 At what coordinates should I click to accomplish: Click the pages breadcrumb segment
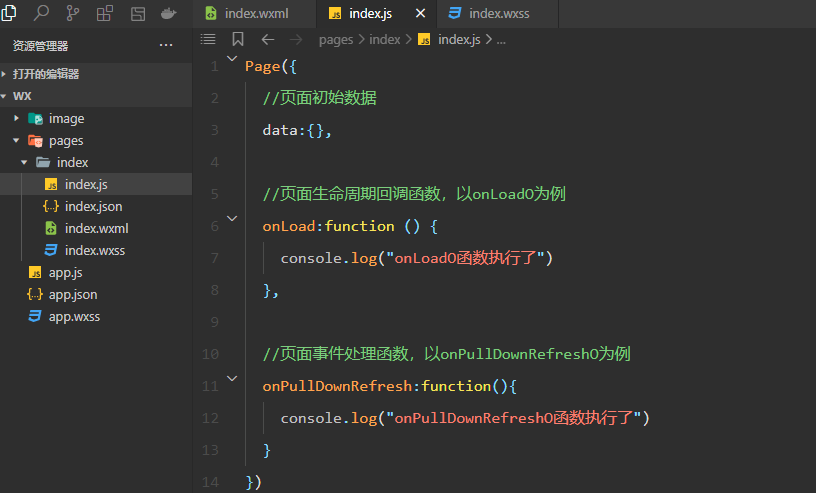[x=336, y=40]
